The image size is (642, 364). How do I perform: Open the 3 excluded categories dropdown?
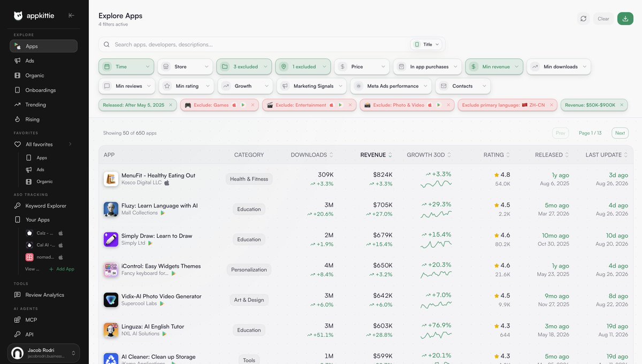point(244,67)
